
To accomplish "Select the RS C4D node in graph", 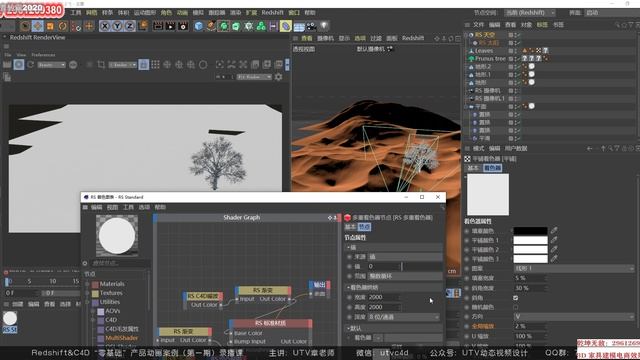I will click(x=202, y=296).
